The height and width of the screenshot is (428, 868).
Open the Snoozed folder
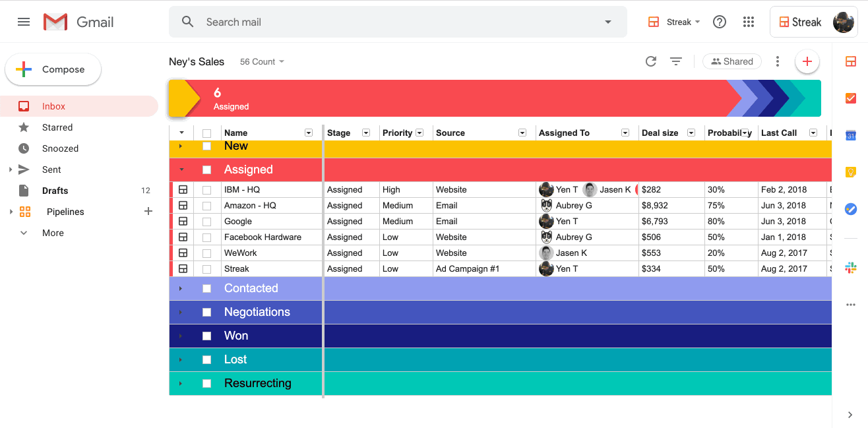(x=79, y=148)
